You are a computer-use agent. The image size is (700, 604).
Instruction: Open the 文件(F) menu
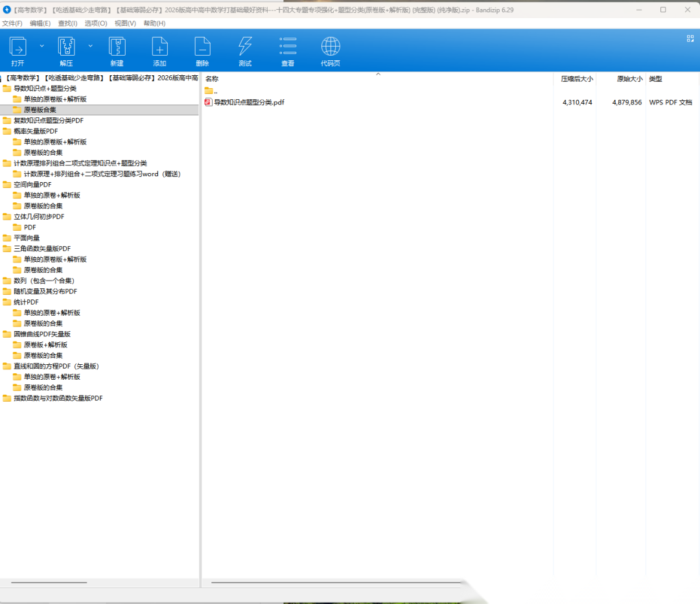point(12,23)
